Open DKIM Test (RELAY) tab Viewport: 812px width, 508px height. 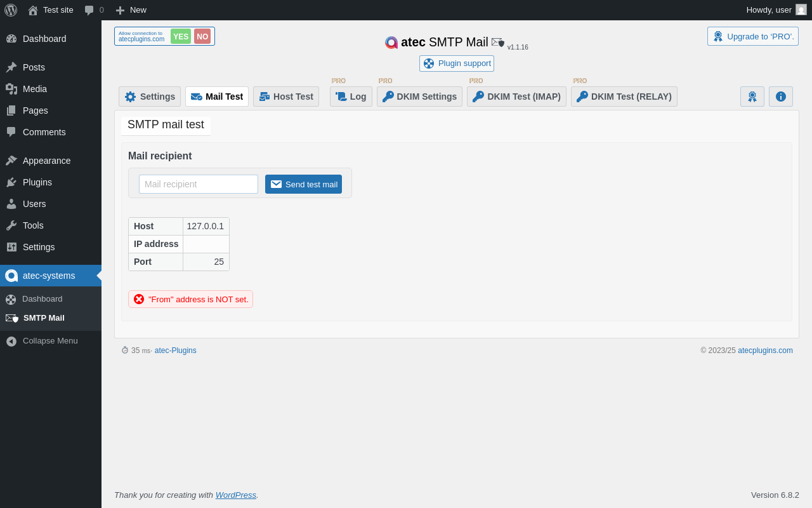[x=624, y=97]
